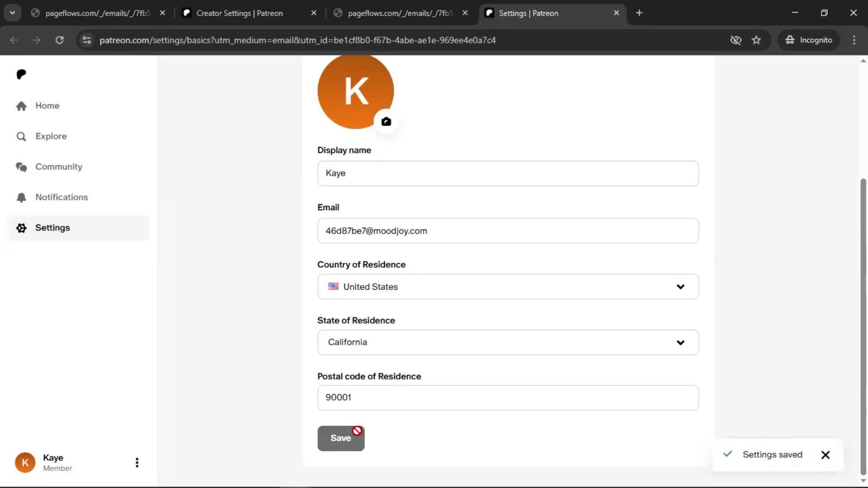The height and width of the screenshot is (488, 868).
Task: Close the first pageflows.com tab
Action: [x=162, y=13]
